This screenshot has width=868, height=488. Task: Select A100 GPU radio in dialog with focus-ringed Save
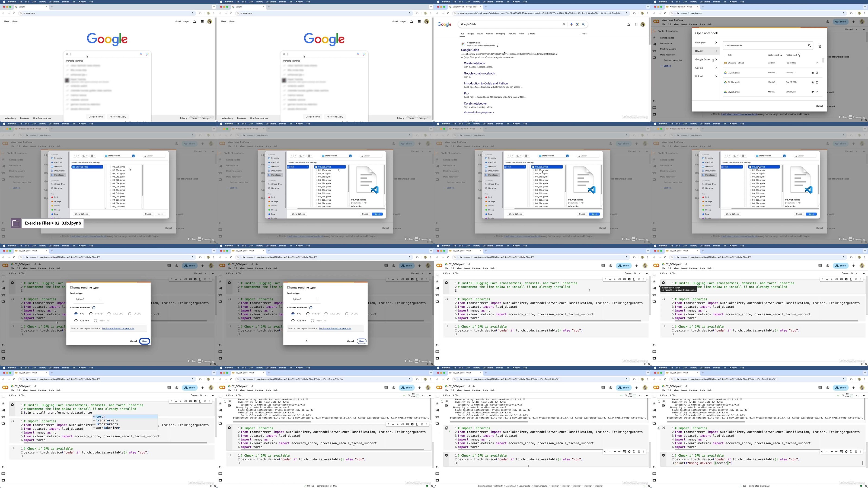point(109,314)
